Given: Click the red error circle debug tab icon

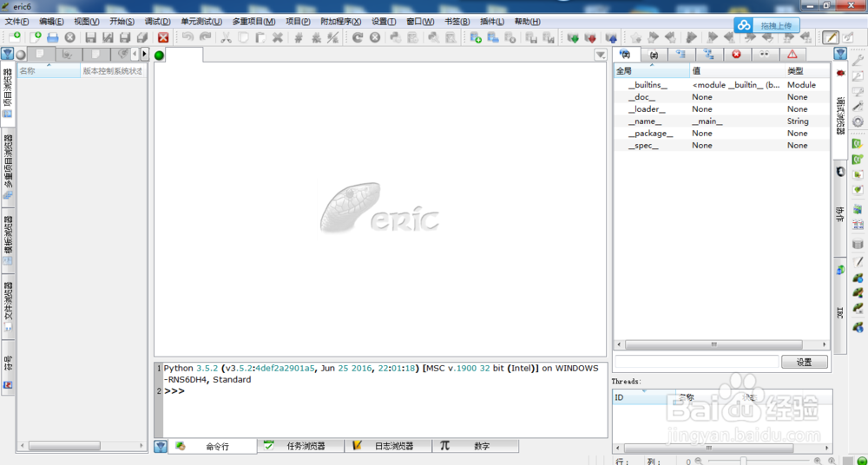Looking at the screenshot, I should click(737, 54).
